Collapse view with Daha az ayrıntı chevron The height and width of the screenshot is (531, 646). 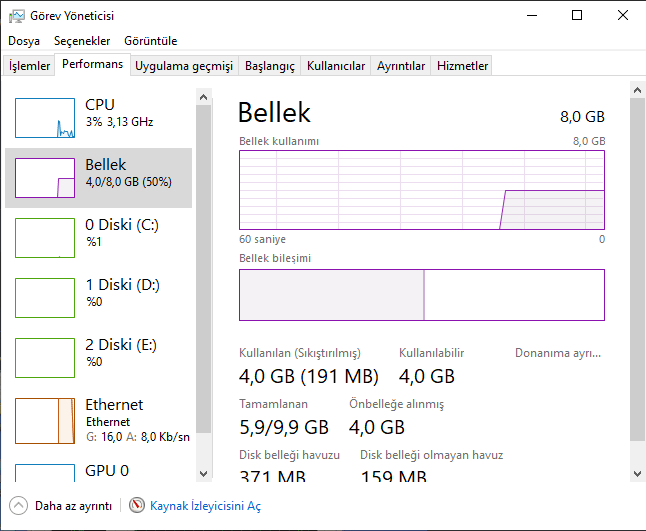tap(19, 506)
